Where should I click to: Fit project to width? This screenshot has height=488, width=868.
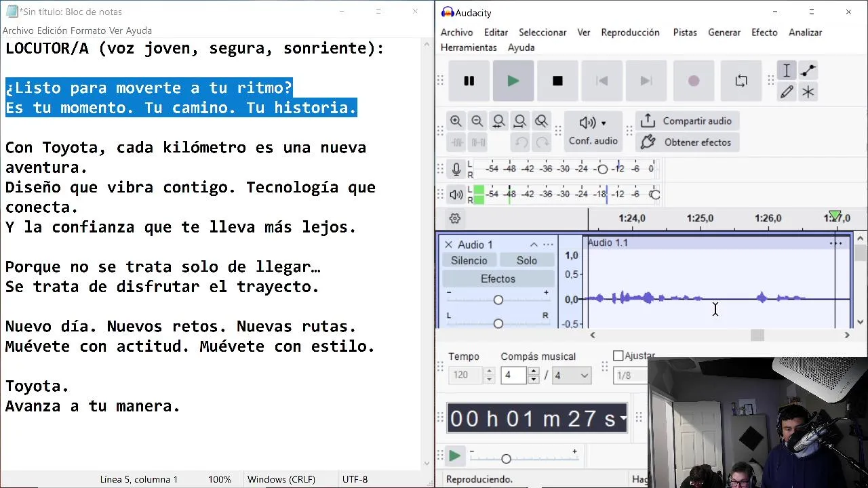coord(520,121)
